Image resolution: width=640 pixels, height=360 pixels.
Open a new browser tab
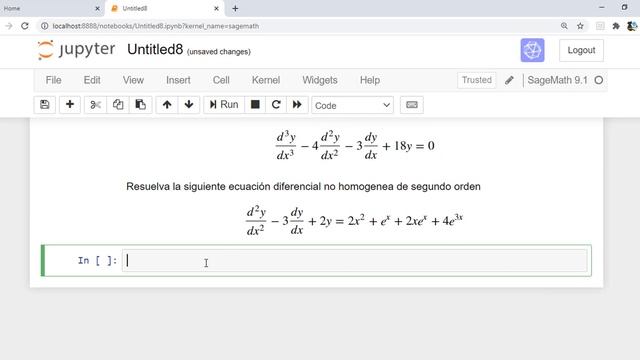(x=235, y=9)
